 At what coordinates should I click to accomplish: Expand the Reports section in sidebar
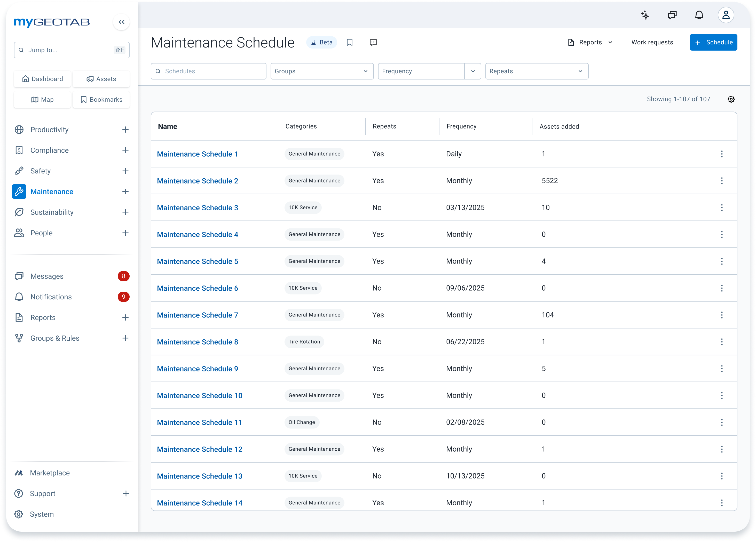(x=125, y=317)
